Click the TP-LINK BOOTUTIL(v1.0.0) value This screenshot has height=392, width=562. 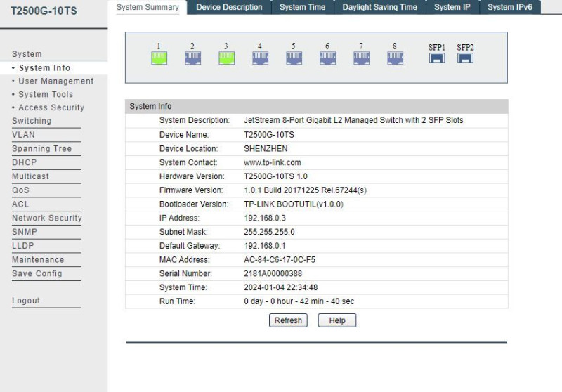[294, 204]
